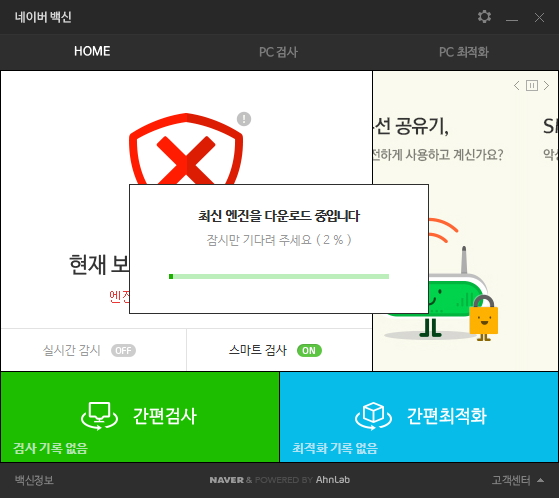Open 백신정보 vaccine info link
This screenshot has height=498, width=559.
coord(34,480)
